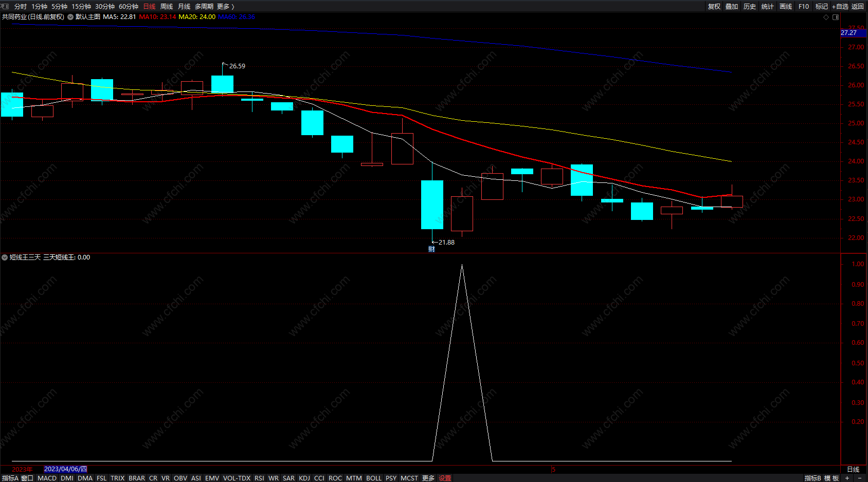Select the PSY indicator
The image size is (868, 482).
tap(391, 478)
